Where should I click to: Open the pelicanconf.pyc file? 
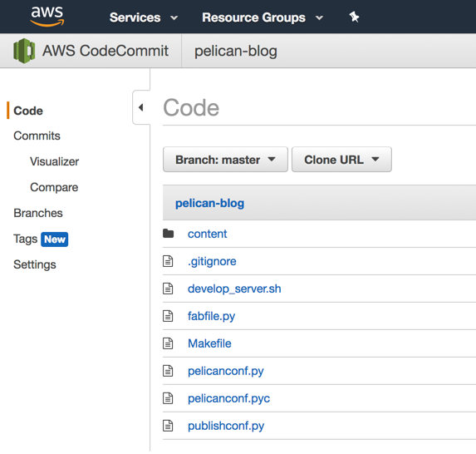(228, 398)
